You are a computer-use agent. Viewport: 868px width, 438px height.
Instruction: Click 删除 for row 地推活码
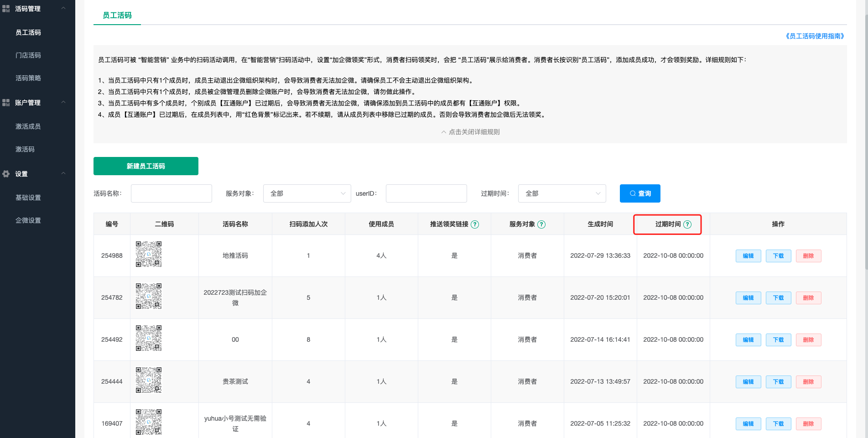(809, 256)
